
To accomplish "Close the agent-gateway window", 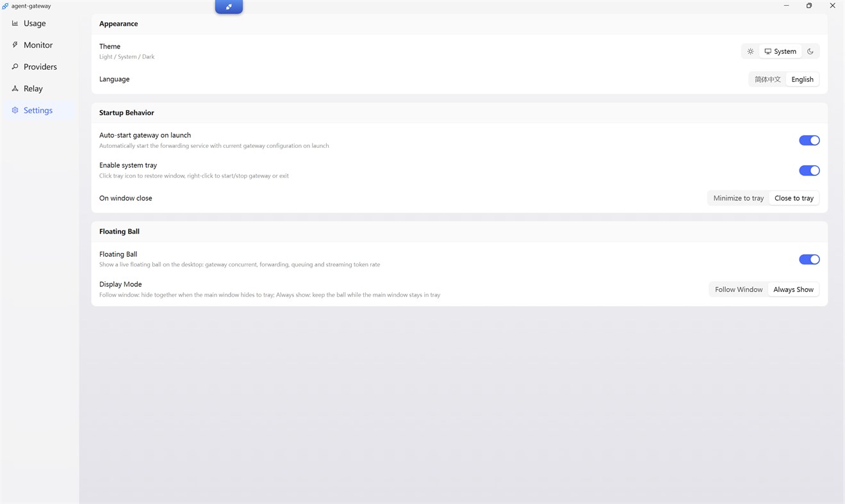I will pos(833,6).
